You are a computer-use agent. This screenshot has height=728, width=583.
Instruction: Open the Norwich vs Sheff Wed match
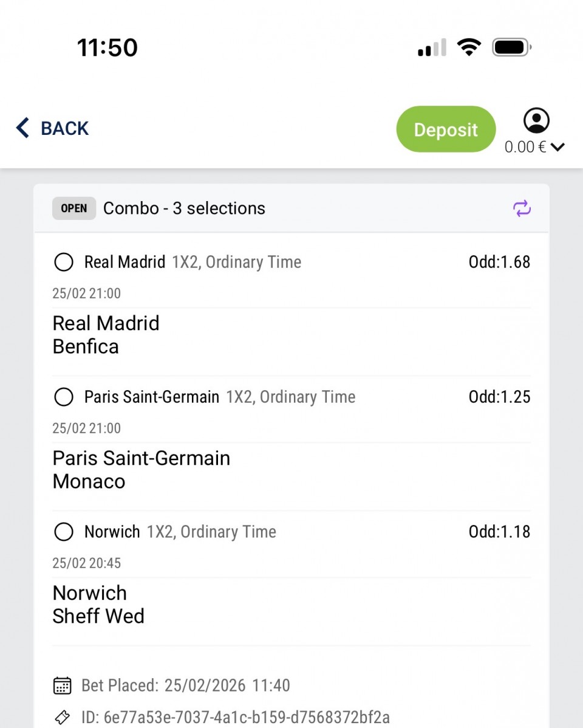pos(98,605)
